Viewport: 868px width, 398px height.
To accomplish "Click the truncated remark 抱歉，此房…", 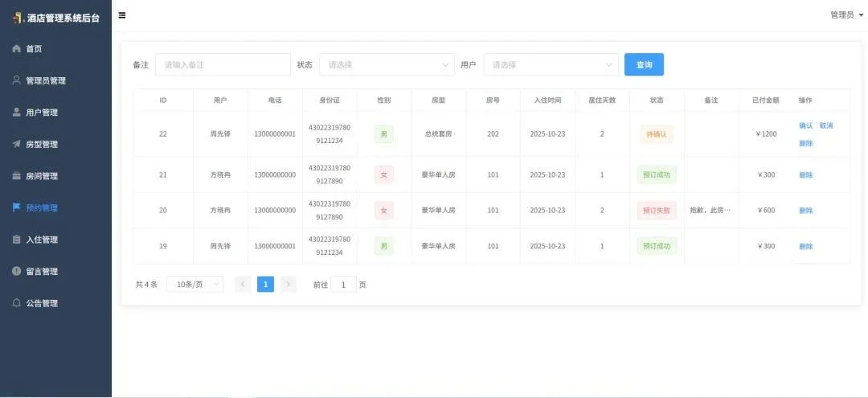I will 710,211.
